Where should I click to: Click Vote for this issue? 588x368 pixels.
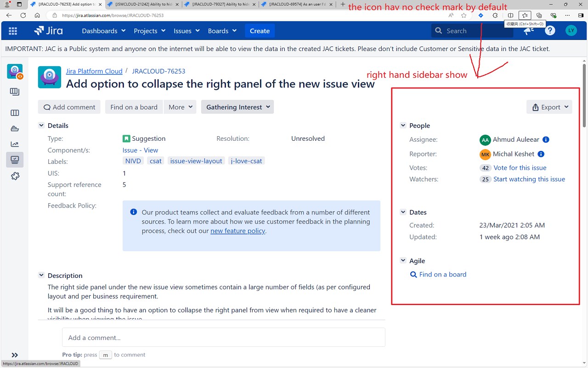tap(520, 168)
